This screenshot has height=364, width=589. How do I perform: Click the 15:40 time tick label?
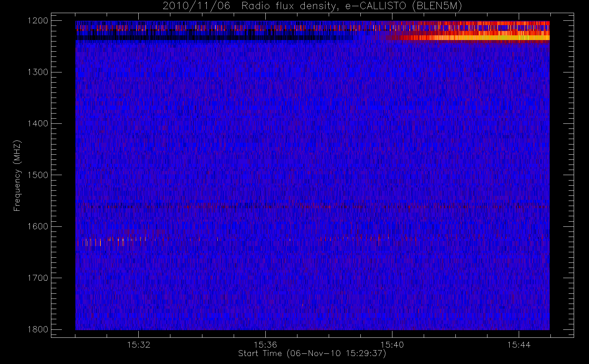pos(392,345)
